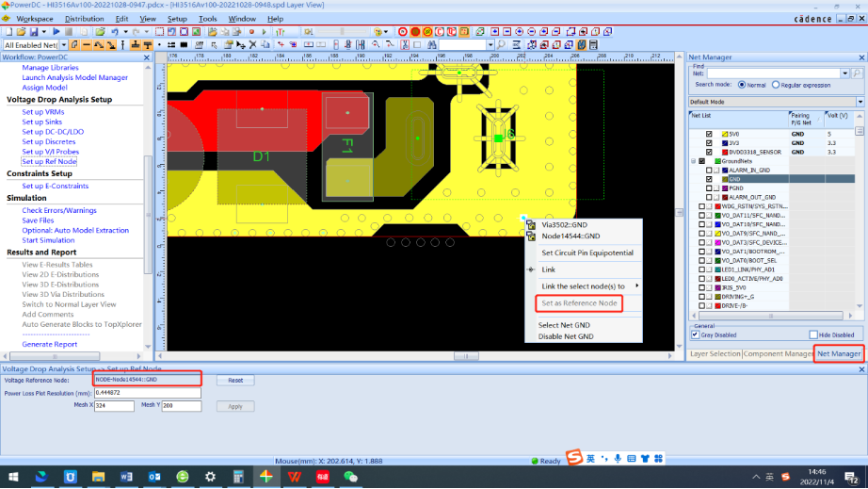868x489 pixels.
Task: Open the Net find field dropdown arrow
Action: point(844,73)
